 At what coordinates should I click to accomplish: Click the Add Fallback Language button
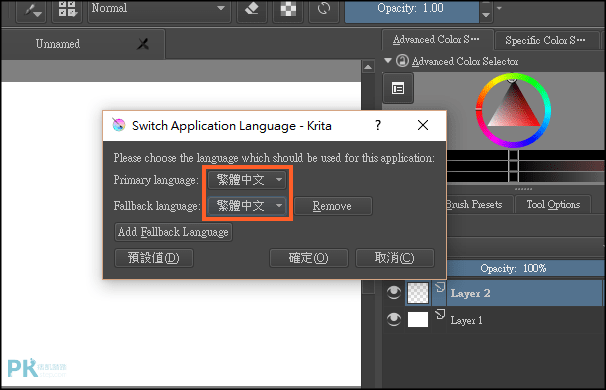pyautogui.click(x=173, y=232)
